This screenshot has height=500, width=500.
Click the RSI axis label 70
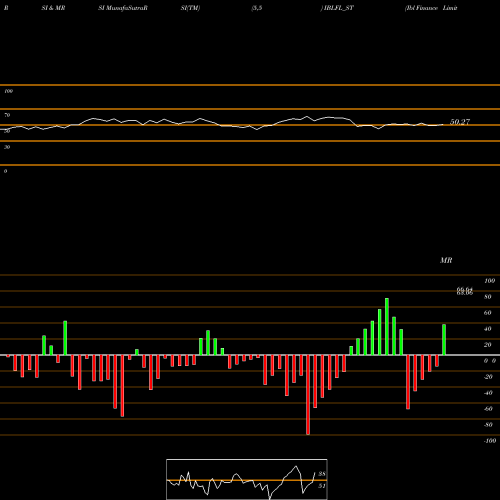(x=7, y=115)
